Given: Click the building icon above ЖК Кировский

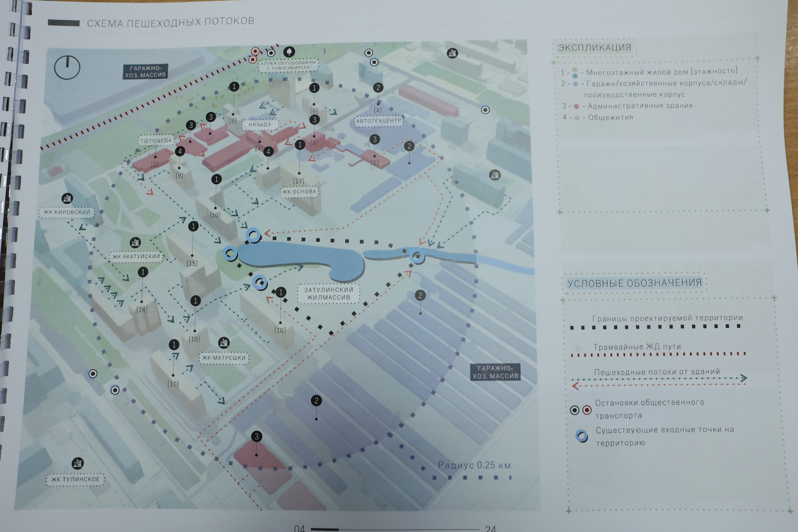Looking at the screenshot, I should 67,198.
